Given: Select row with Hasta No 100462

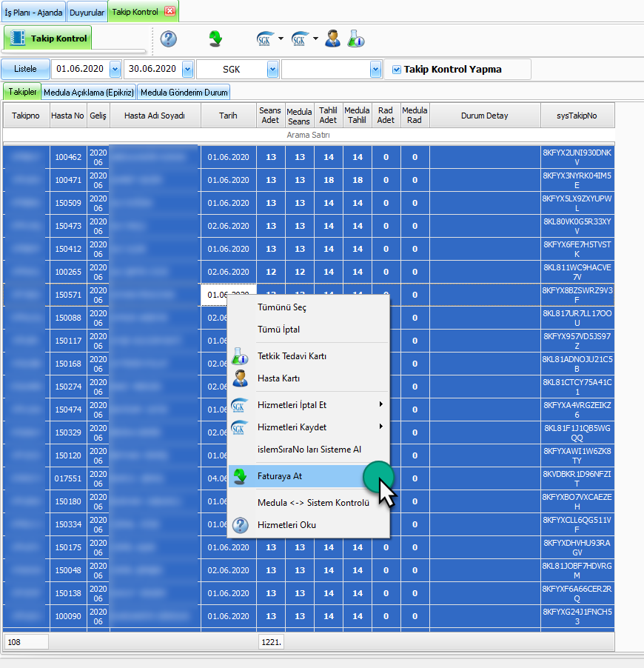Looking at the screenshot, I should pyautogui.click(x=309, y=157).
